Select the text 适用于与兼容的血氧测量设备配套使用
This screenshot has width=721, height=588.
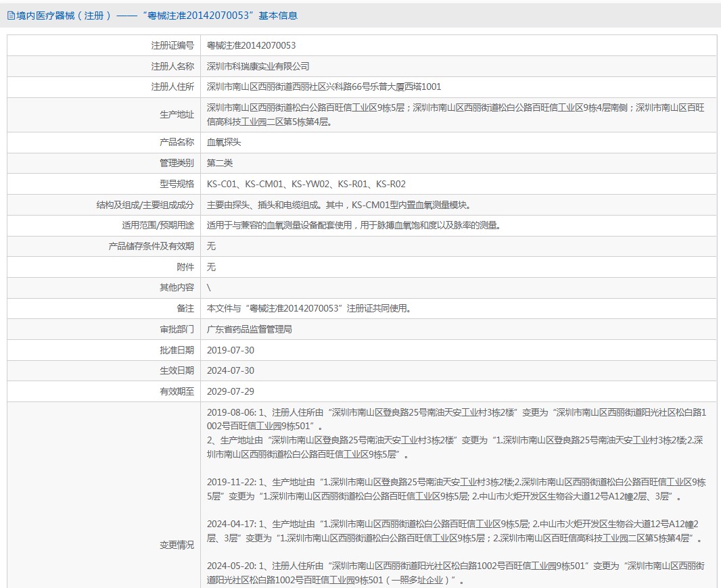click(279, 226)
